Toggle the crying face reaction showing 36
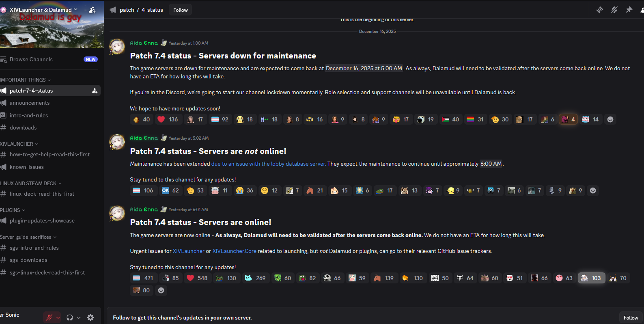Viewport: 644px width, 324px height. [x=245, y=190]
